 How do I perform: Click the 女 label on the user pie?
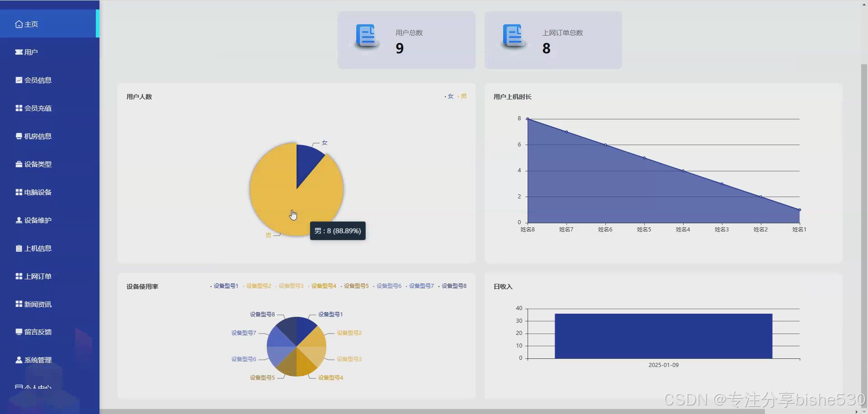[x=325, y=142]
